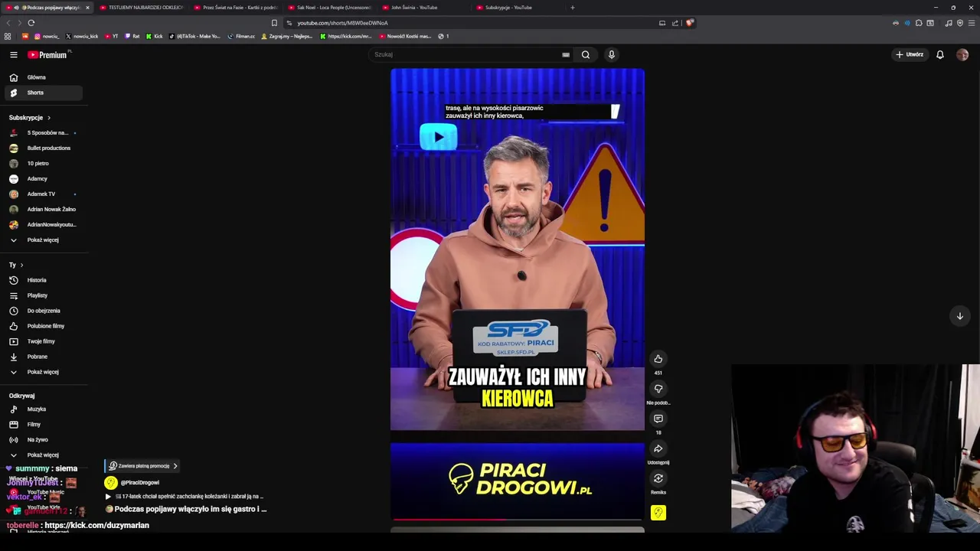980x551 pixels.
Task: Open the Adamcy channel
Action: [43, 178]
